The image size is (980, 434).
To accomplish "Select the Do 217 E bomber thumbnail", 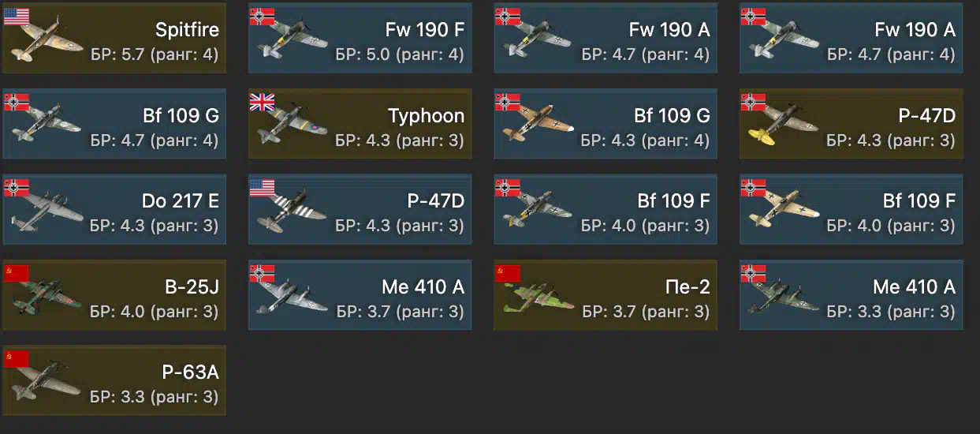I will (x=47, y=211).
